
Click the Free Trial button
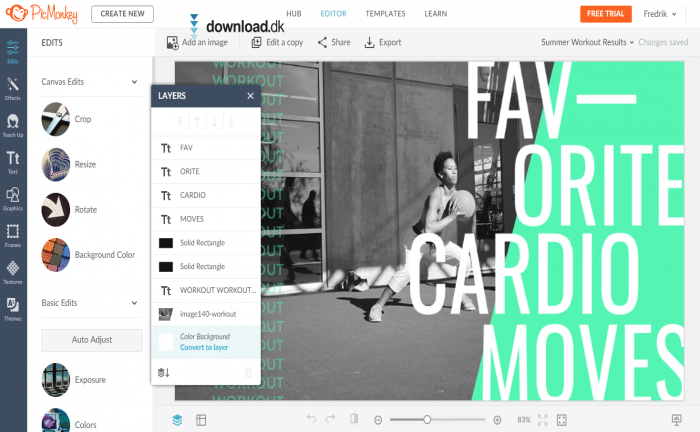coord(605,14)
